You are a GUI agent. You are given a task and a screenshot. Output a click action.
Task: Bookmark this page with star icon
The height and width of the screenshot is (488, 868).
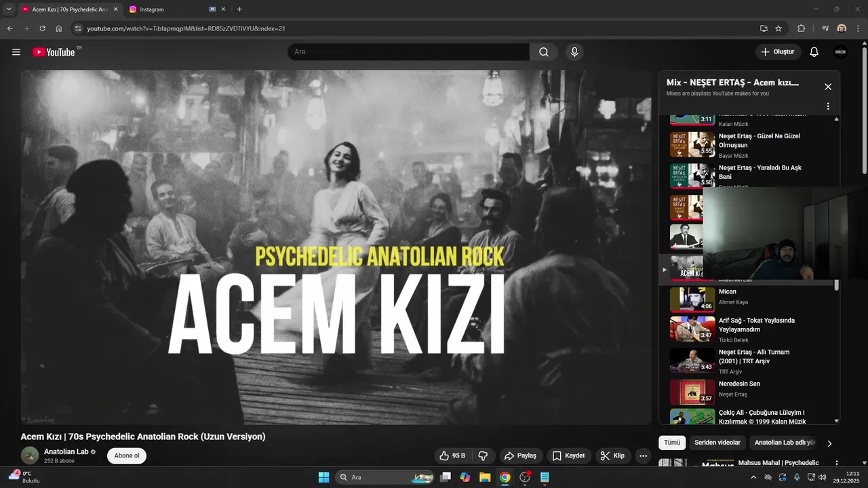pos(778,28)
